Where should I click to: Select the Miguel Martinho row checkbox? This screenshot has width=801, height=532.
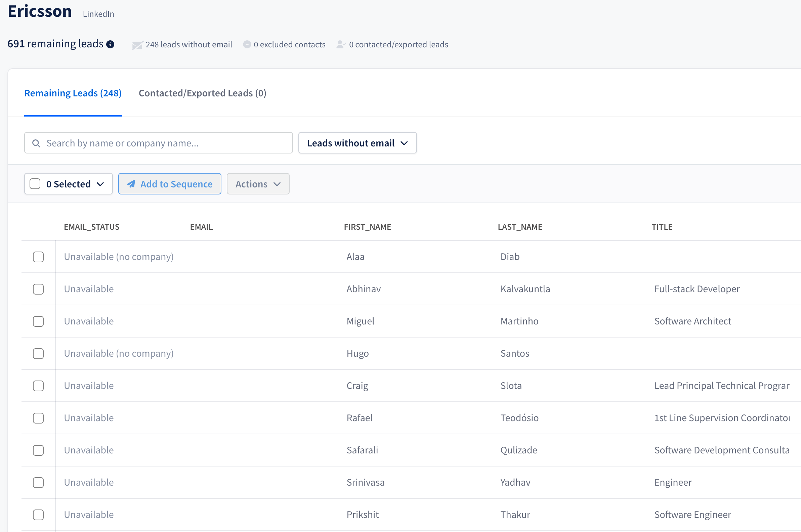point(38,321)
